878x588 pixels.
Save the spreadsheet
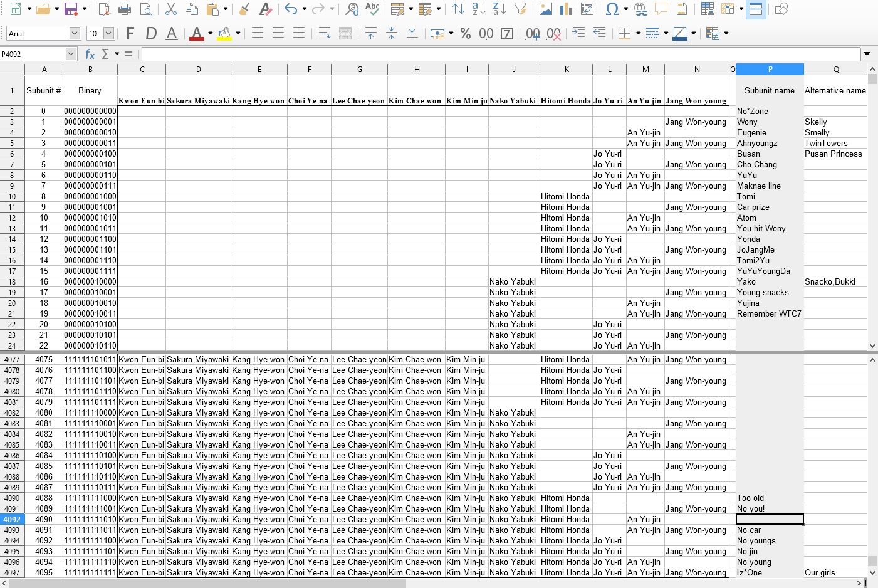pyautogui.click(x=71, y=9)
